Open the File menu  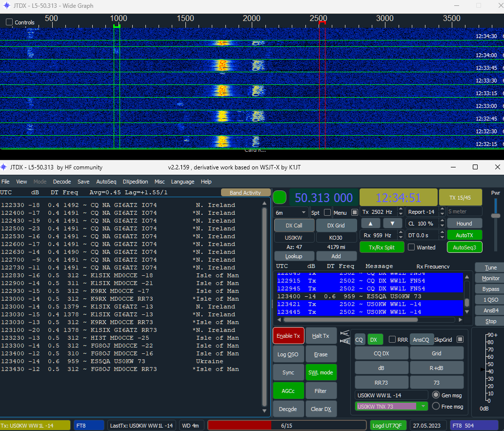[5, 182]
